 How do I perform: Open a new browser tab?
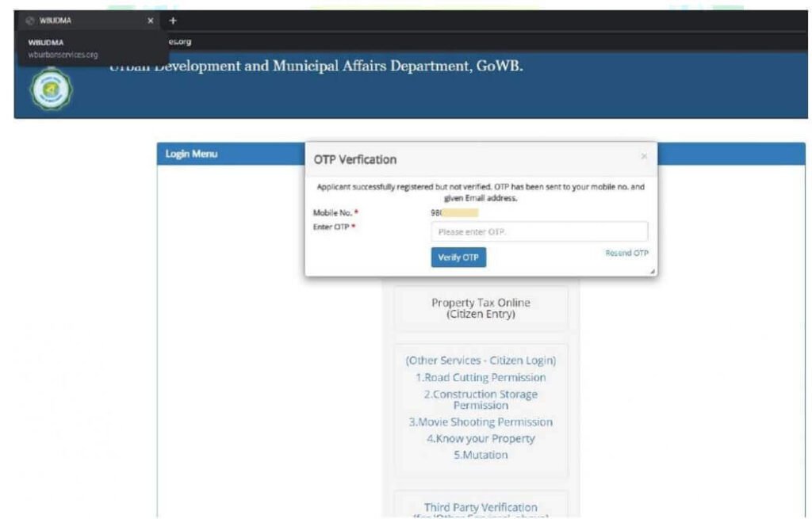tap(173, 21)
